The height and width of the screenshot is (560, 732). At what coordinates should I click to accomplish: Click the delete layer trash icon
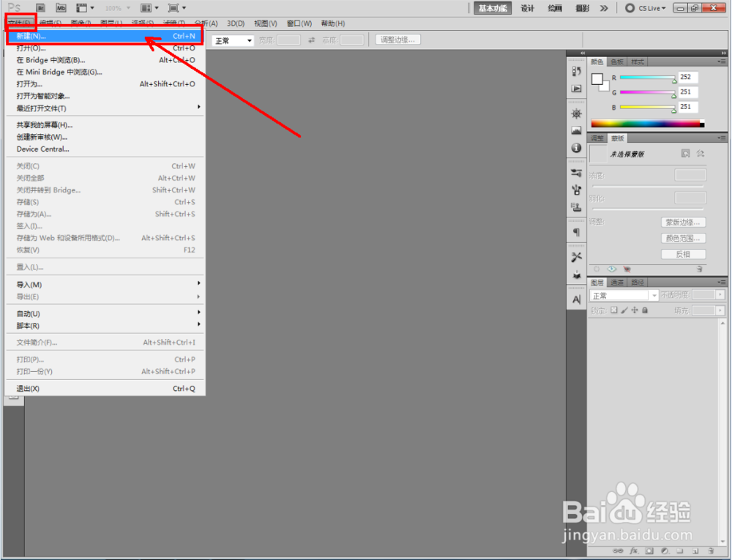tap(711, 550)
